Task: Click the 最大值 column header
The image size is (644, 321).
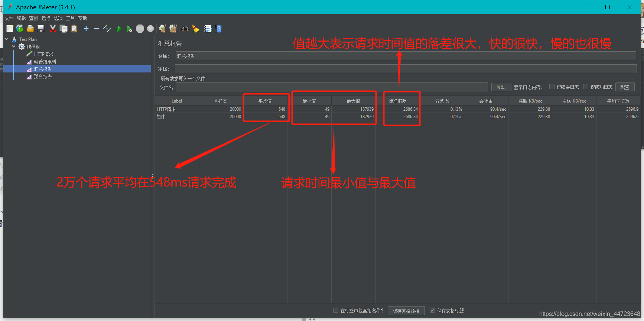Action: [353, 101]
